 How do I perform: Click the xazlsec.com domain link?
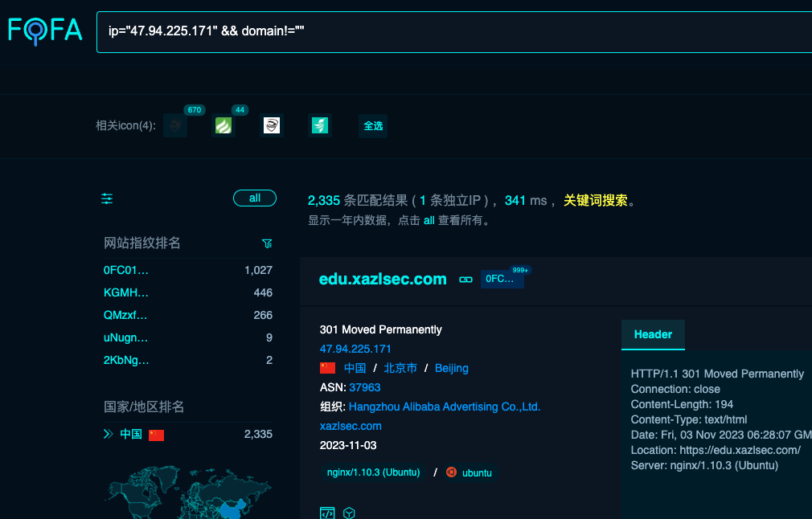coord(351,426)
